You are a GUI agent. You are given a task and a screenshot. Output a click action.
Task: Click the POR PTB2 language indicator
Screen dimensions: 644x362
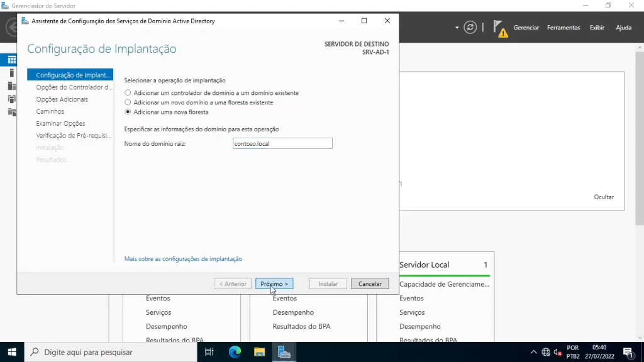(x=572, y=352)
